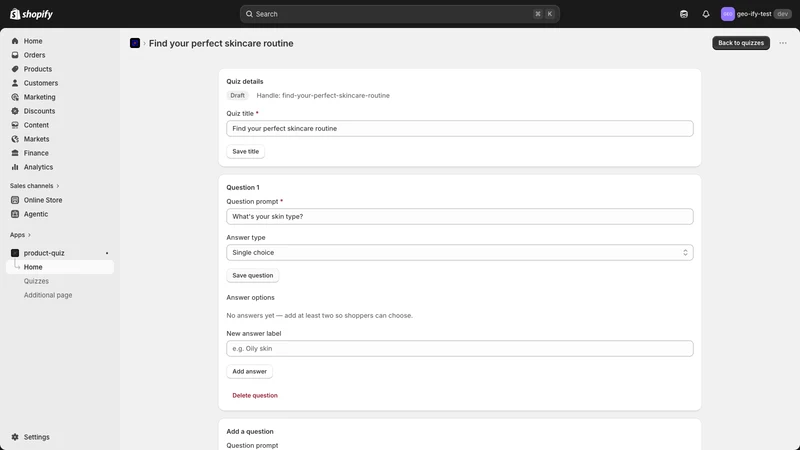The height and width of the screenshot is (450, 800).
Task: Focus the top Search bar
Action: (x=399, y=14)
